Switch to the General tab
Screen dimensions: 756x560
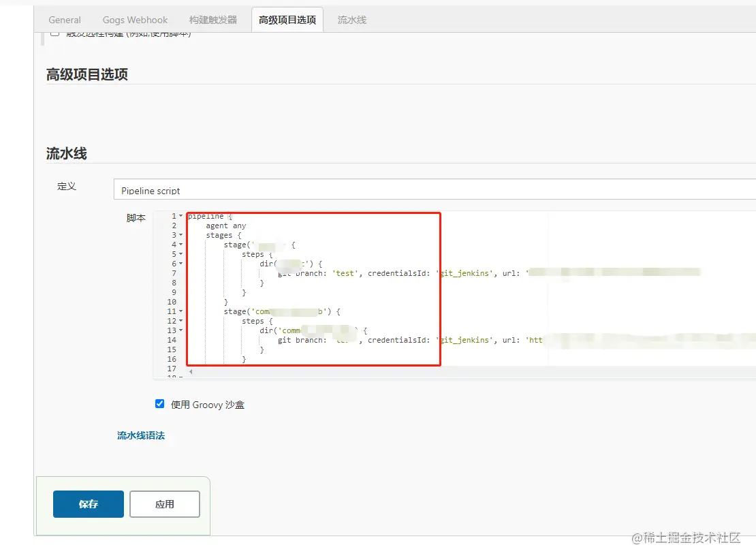[x=65, y=20]
